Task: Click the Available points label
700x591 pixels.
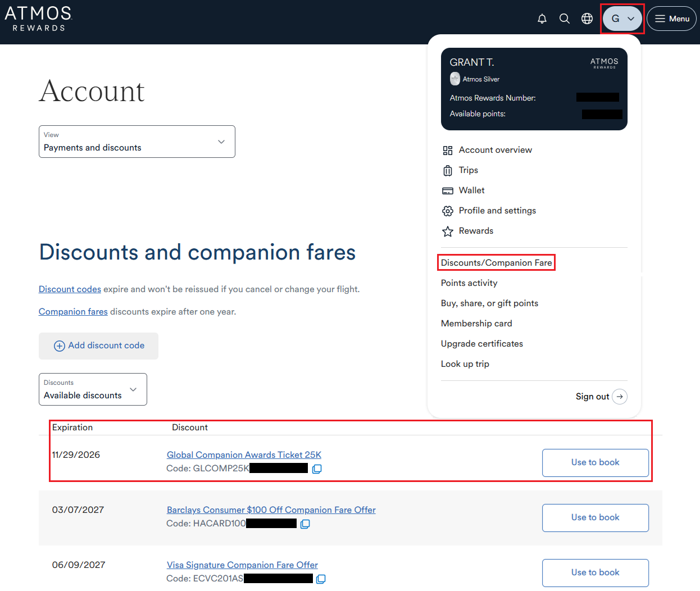Action: [478, 114]
